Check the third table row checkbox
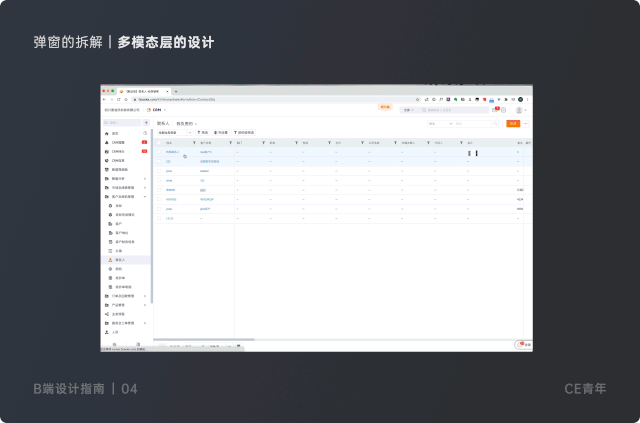 click(x=159, y=171)
